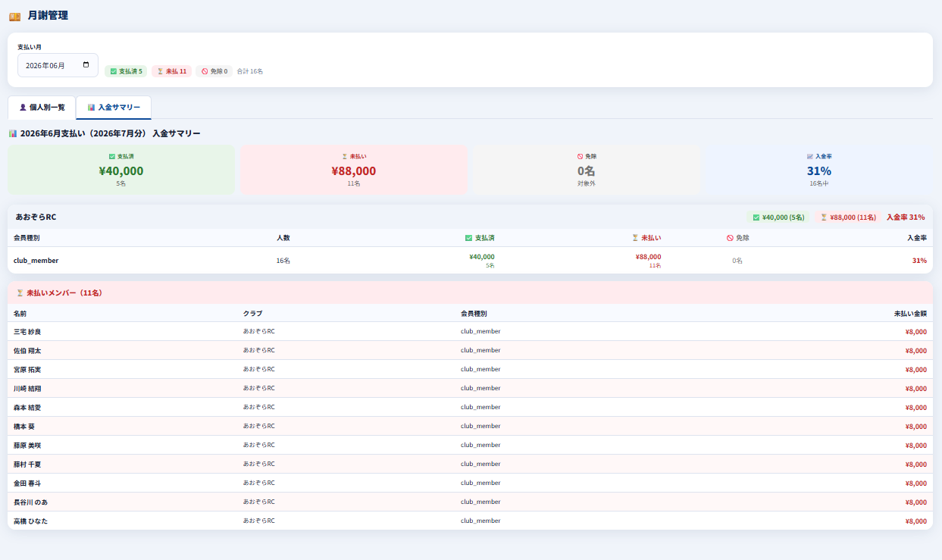Select the 入金サマリー tab
This screenshot has width=942, height=560.
point(114,108)
